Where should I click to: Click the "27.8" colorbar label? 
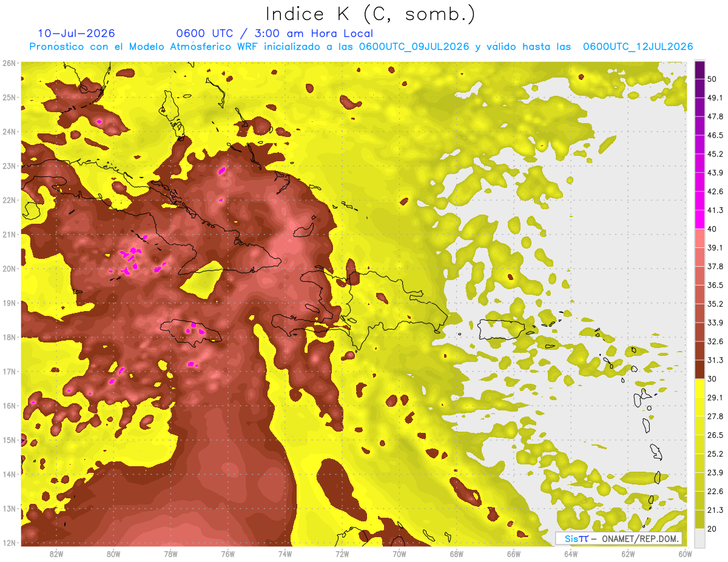pyautogui.click(x=715, y=416)
